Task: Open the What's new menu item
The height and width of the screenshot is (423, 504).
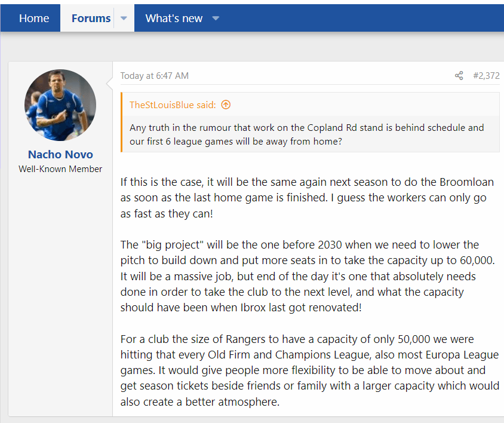Action: click(x=174, y=19)
